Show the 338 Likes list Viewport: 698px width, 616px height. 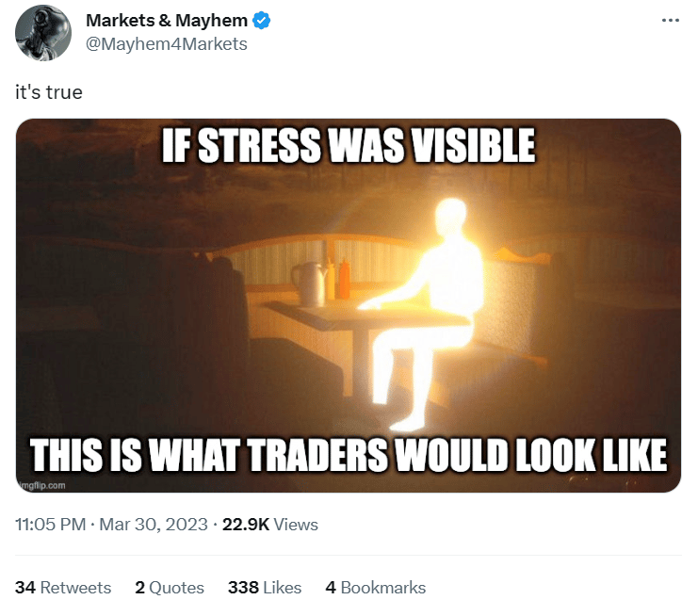265,588
